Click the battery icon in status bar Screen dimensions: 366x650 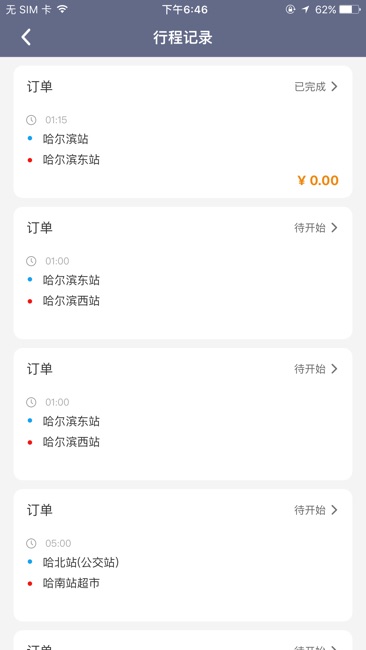pos(350,10)
